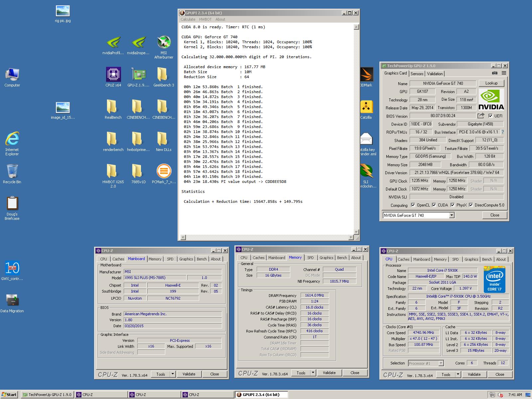Screen dimensions: 532x399
Task: Open the About menu in GPUPI
Action: pyautogui.click(x=220, y=19)
